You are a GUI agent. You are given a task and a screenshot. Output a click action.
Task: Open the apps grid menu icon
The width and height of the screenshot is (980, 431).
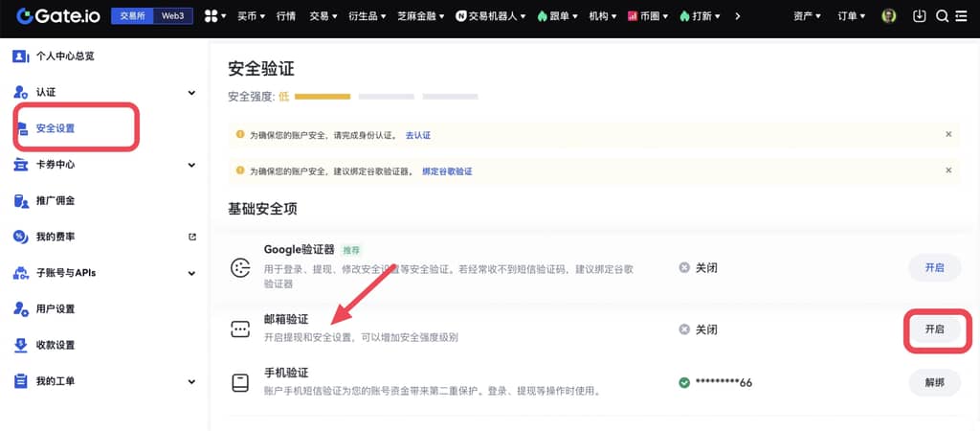pos(212,16)
